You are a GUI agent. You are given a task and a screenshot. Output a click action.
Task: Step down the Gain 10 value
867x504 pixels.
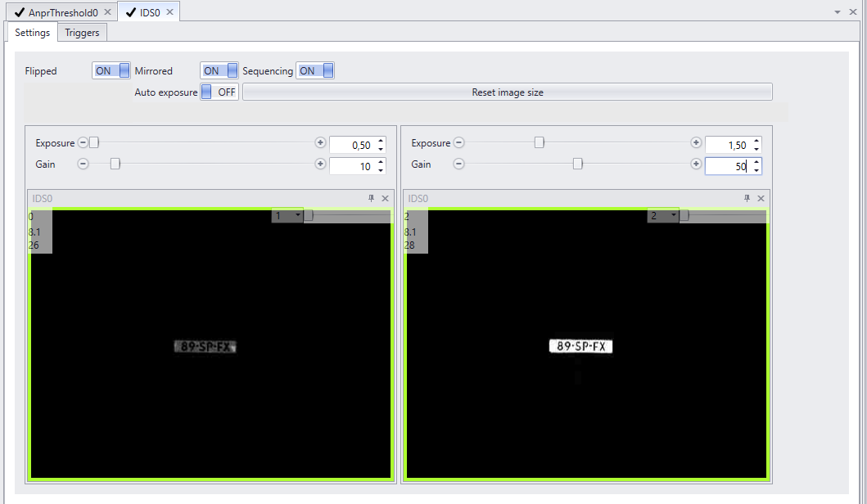(x=381, y=170)
